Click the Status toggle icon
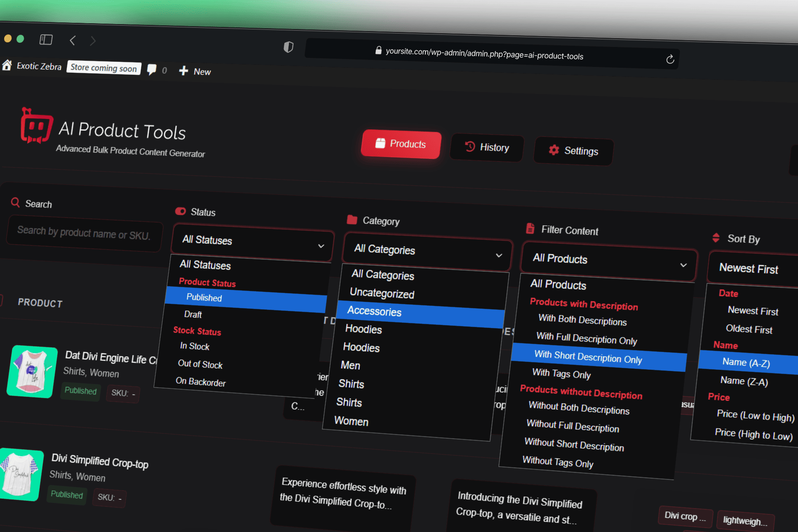This screenshot has width=798, height=532. coord(180,211)
